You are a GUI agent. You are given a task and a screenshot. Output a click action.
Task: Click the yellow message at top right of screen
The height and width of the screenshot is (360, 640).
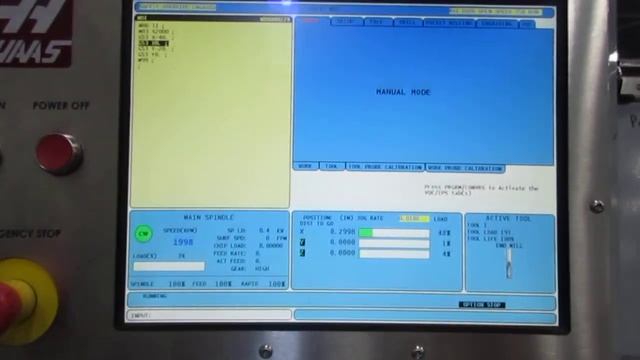point(496,12)
